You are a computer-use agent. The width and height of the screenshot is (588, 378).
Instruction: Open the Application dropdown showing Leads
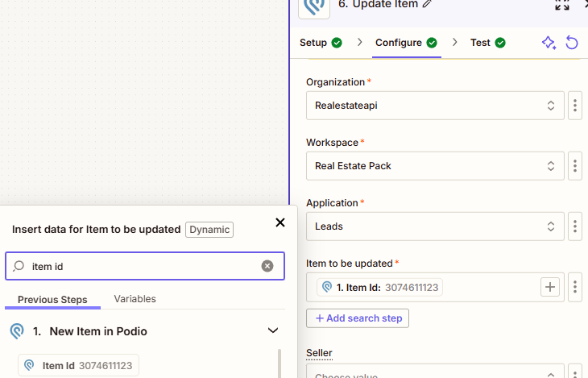pyautogui.click(x=435, y=226)
